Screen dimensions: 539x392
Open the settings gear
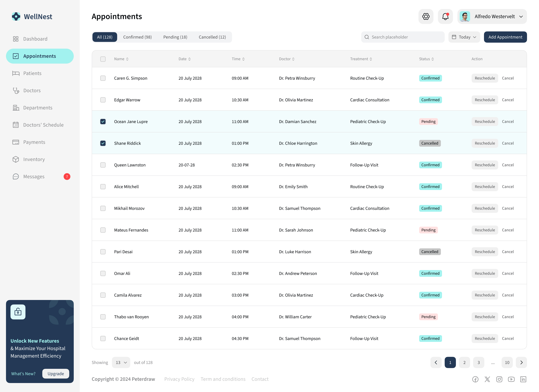tap(426, 16)
